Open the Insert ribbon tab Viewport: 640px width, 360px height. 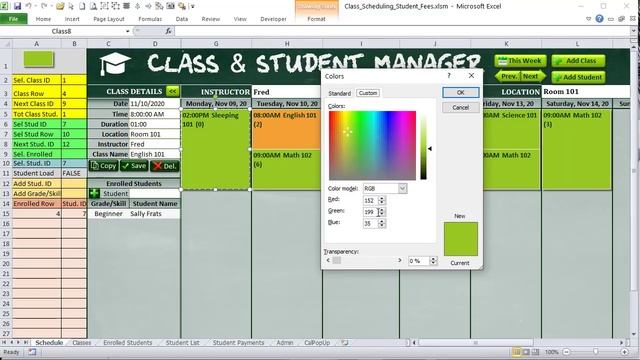(x=72, y=19)
